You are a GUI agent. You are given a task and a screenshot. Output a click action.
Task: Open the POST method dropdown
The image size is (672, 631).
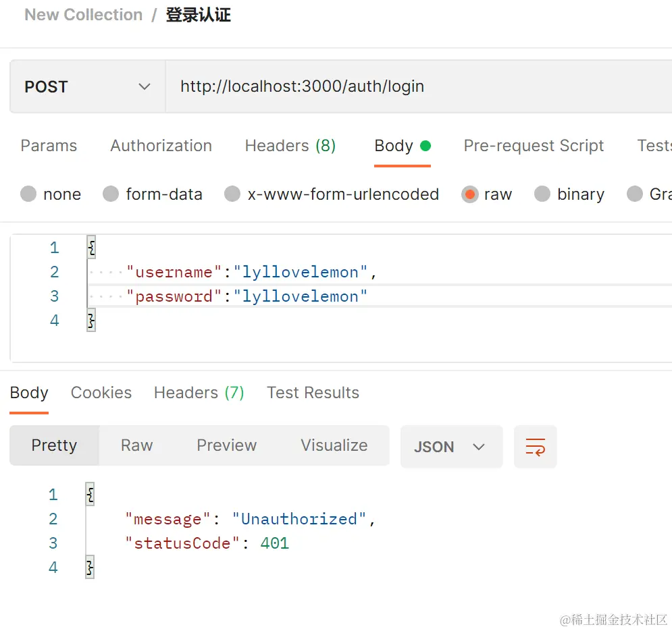pyautogui.click(x=87, y=86)
